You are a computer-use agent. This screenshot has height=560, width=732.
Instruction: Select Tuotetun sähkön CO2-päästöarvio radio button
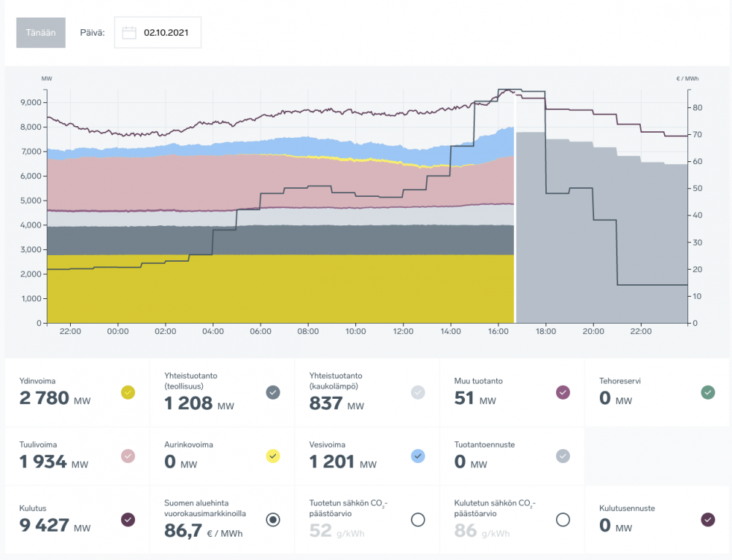point(418,519)
